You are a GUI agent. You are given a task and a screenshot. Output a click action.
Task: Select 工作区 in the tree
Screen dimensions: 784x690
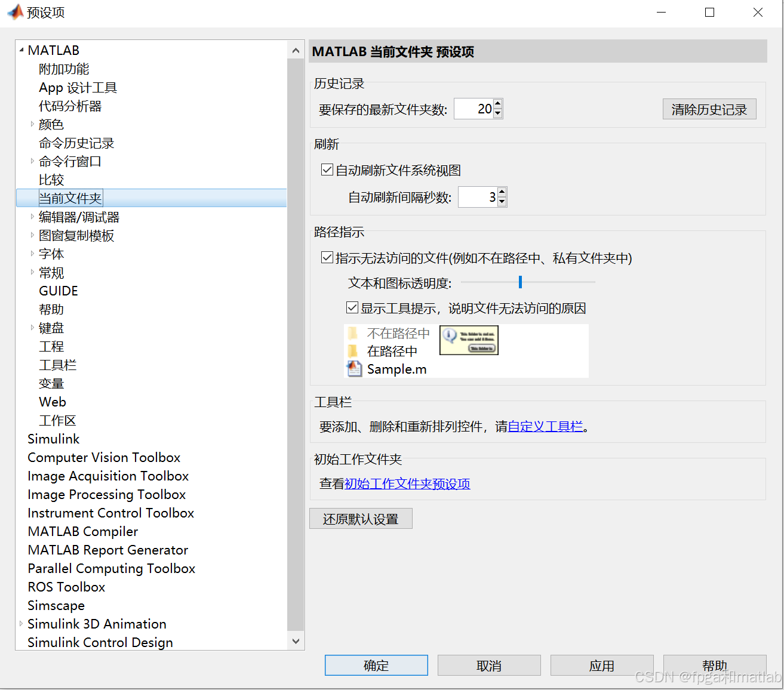click(58, 420)
